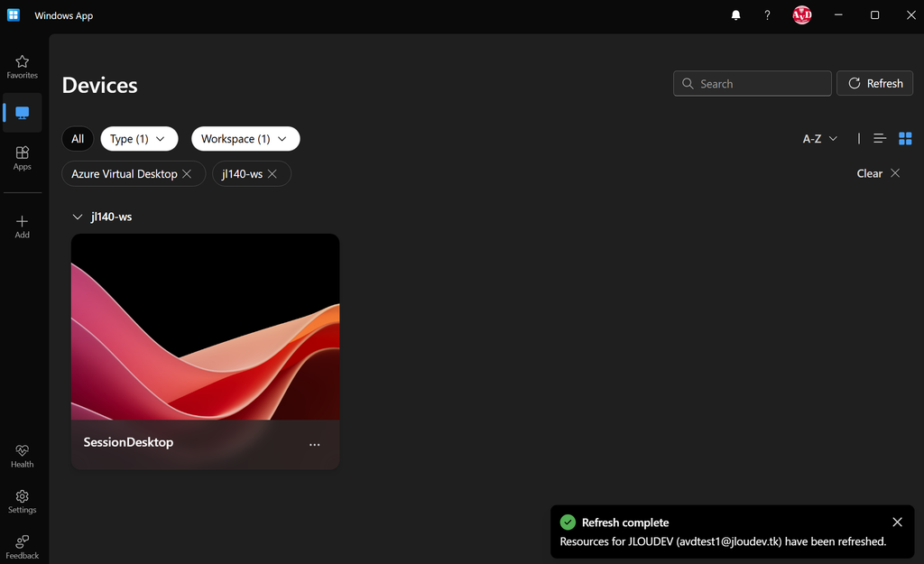Viewport: 924px width, 564px height.
Task: Open the Apps section in sidebar
Action: (23, 158)
